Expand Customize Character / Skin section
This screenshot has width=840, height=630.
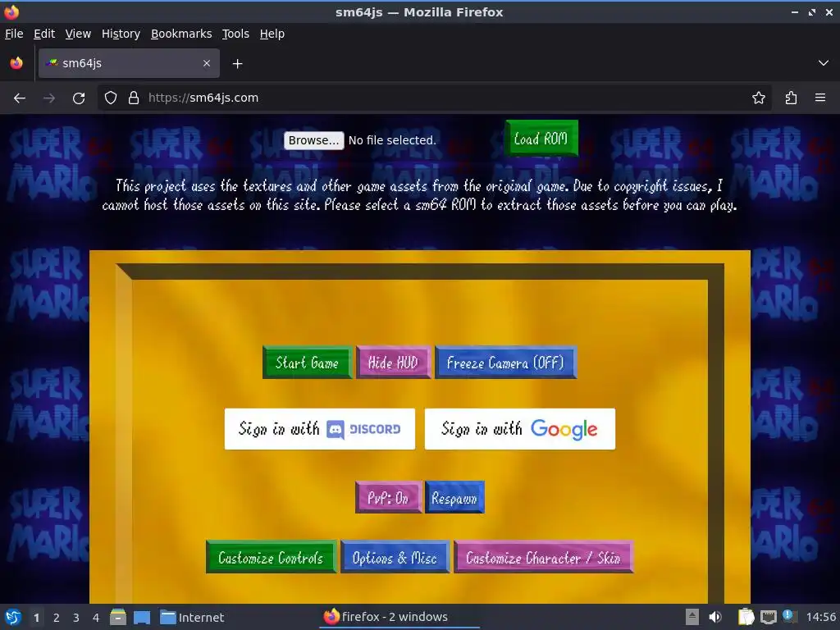(x=543, y=558)
